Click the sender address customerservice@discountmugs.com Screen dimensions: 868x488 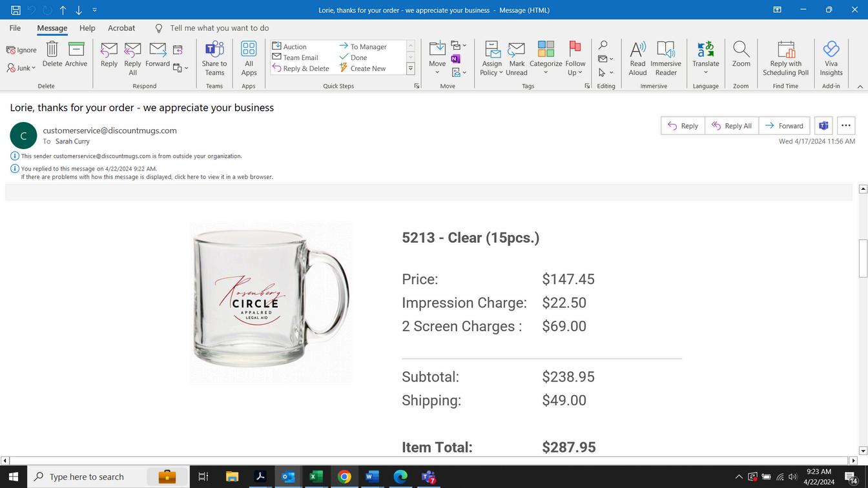(x=110, y=130)
